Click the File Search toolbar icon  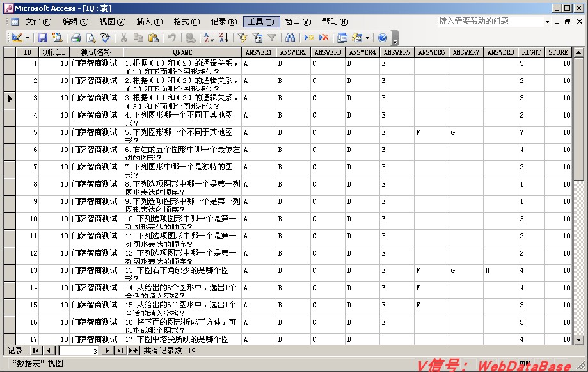tap(57, 38)
